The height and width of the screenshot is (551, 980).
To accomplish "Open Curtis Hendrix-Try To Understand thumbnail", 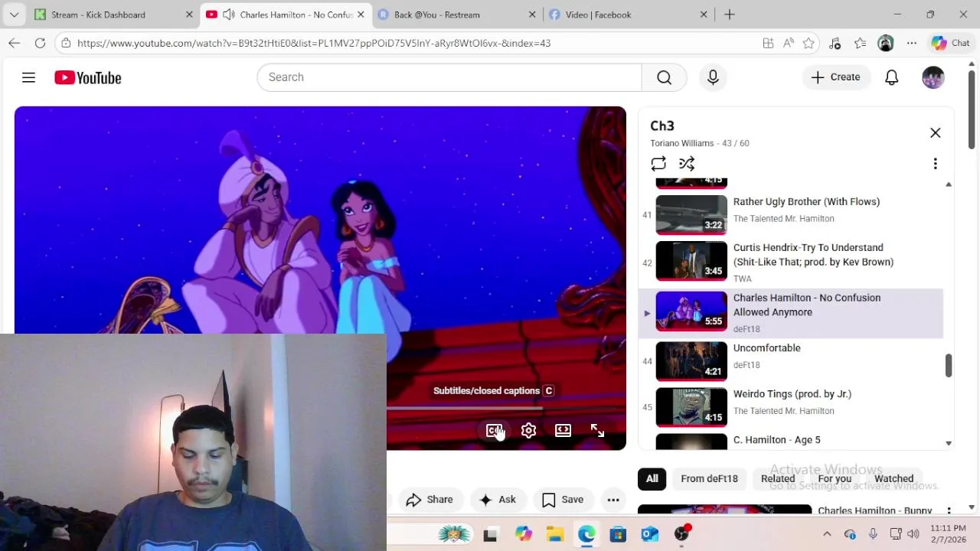I will [x=691, y=261].
